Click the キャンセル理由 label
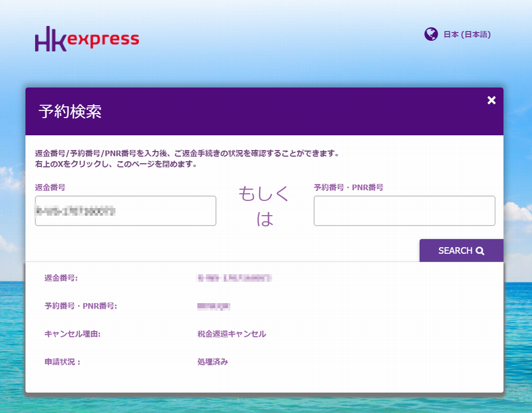 [x=73, y=334]
